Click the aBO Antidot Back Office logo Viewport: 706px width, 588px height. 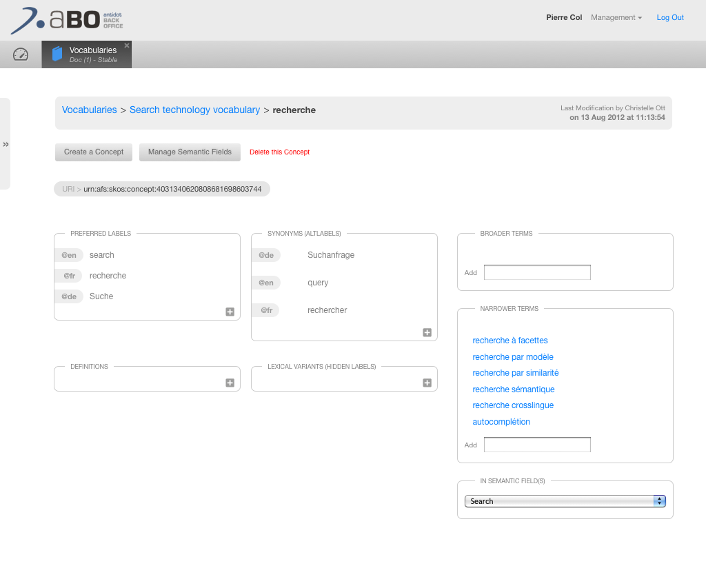point(67,20)
